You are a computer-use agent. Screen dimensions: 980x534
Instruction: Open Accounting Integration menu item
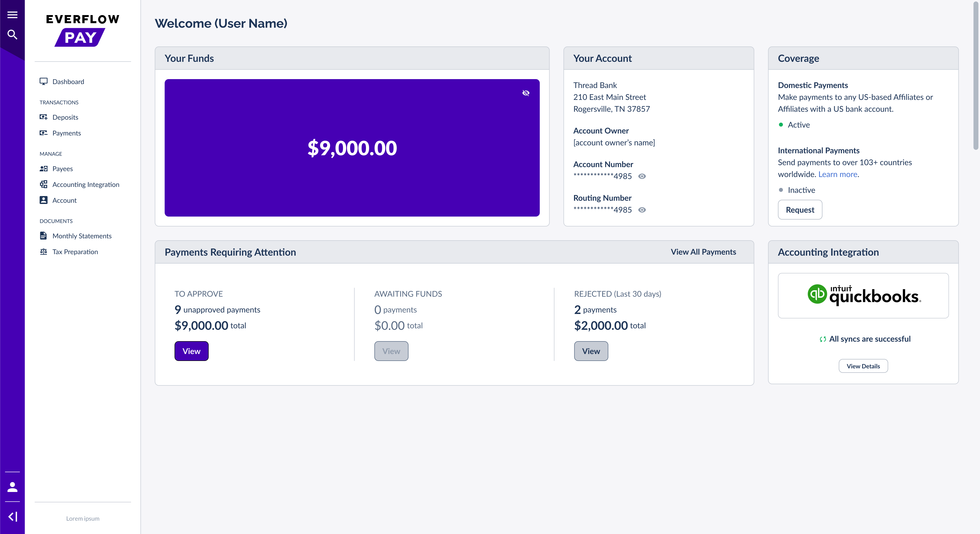click(85, 185)
